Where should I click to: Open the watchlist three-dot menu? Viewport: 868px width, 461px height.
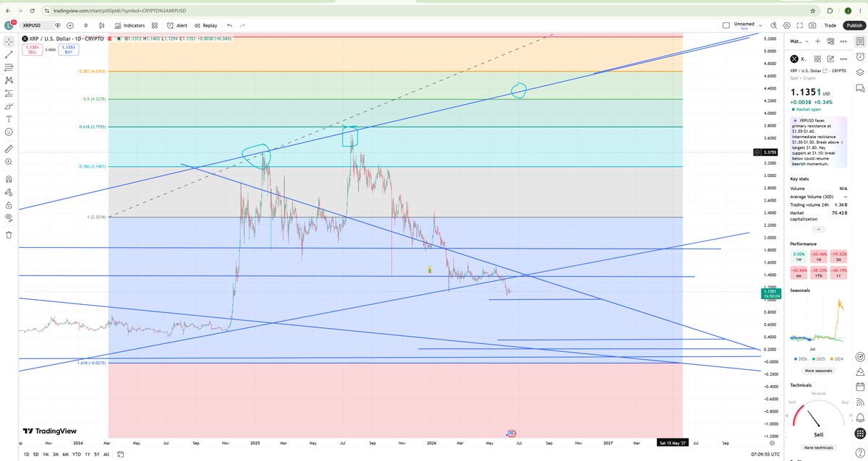[x=842, y=41]
